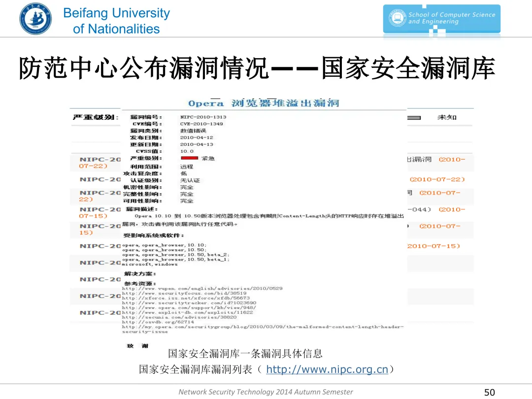This screenshot has height=399, width=532.
Task: Click the footer 'Network Security Technology 2014 Autumn Semester'
Action: (266, 392)
